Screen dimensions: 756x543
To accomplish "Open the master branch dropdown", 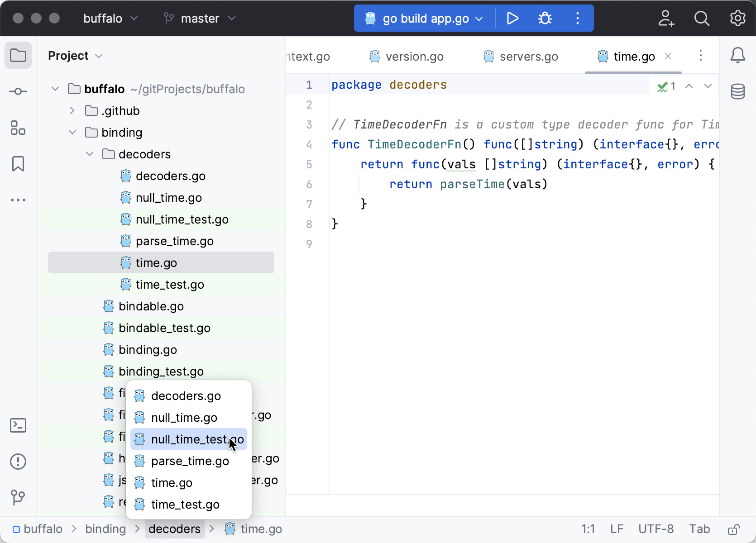I will coord(200,18).
